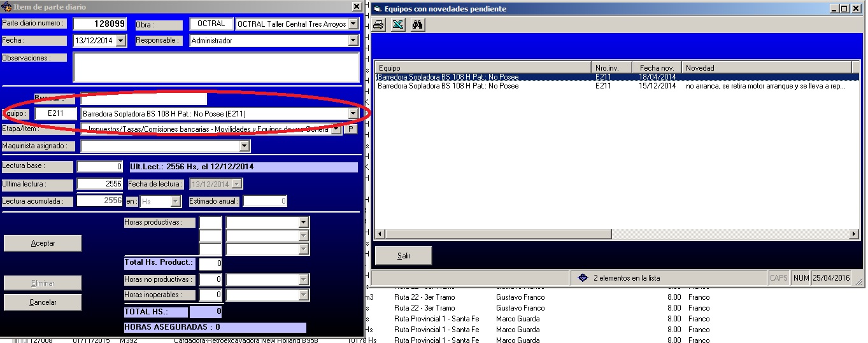Open the Maquinista asignado dropdown
This screenshot has width=868, height=343.
(244, 146)
